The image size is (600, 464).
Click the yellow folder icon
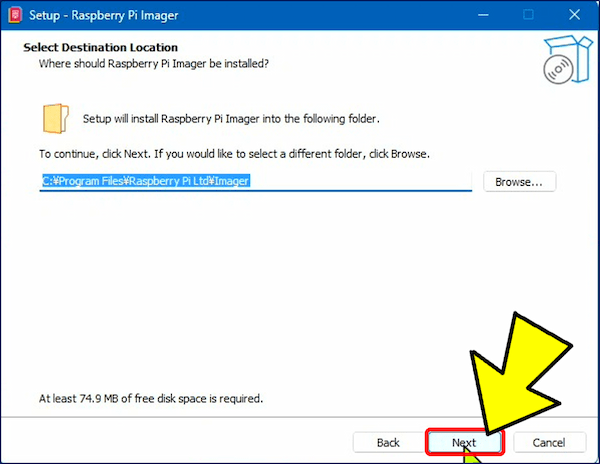[x=55, y=118]
